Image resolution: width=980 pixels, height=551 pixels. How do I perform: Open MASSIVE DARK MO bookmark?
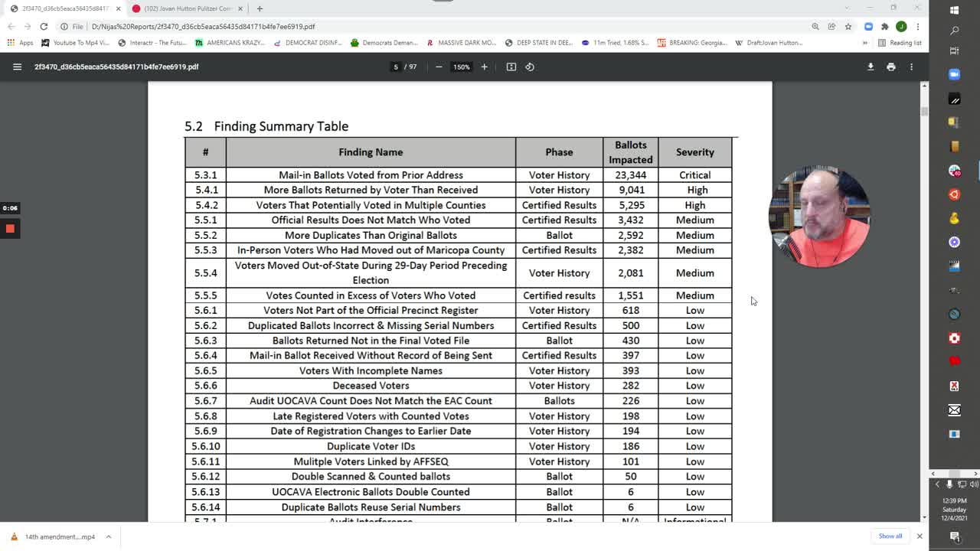click(x=462, y=43)
